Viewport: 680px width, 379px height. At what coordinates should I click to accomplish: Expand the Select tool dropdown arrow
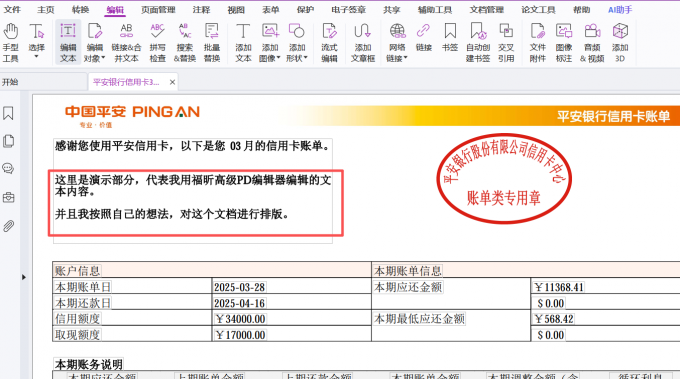[x=36, y=57]
